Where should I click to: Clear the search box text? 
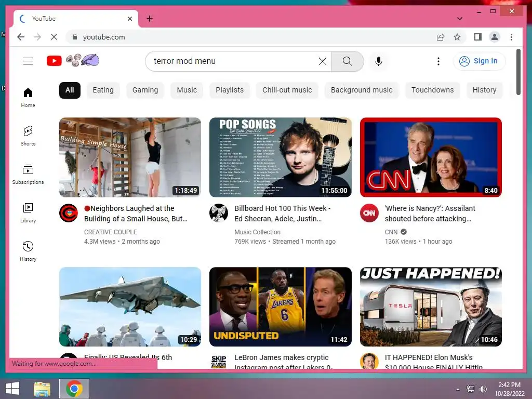point(322,61)
